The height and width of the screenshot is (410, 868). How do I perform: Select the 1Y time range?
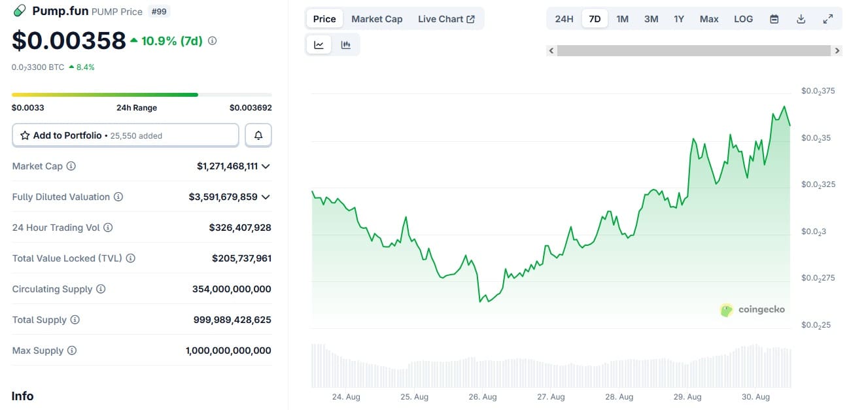point(679,19)
